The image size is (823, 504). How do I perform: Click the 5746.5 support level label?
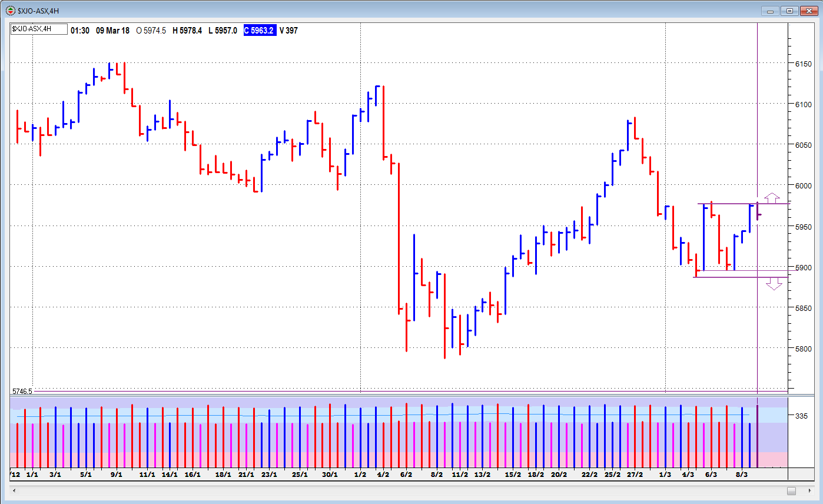[x=22, y=391]
